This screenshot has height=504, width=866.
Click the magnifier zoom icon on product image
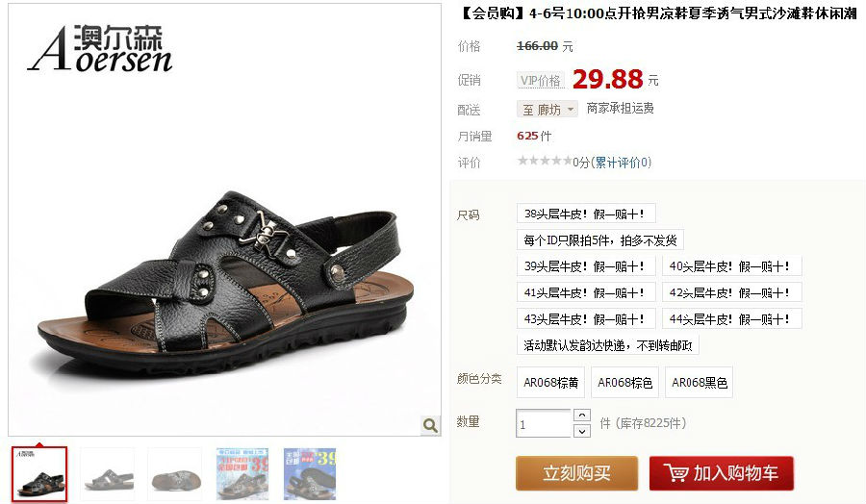tap(430, 425)
